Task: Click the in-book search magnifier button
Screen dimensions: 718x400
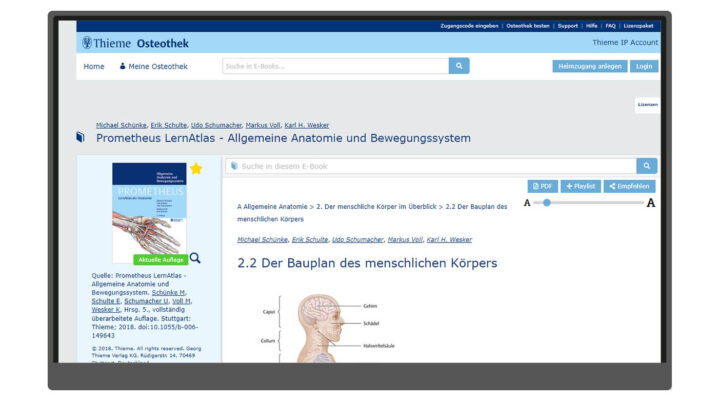Action: [x=647, y=166]
